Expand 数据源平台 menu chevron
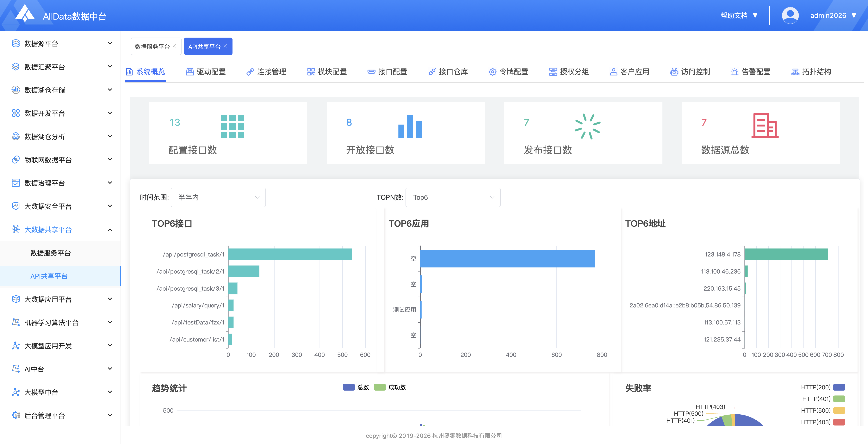The height and width of the screenshot is (444, 868). click(110, 43)
